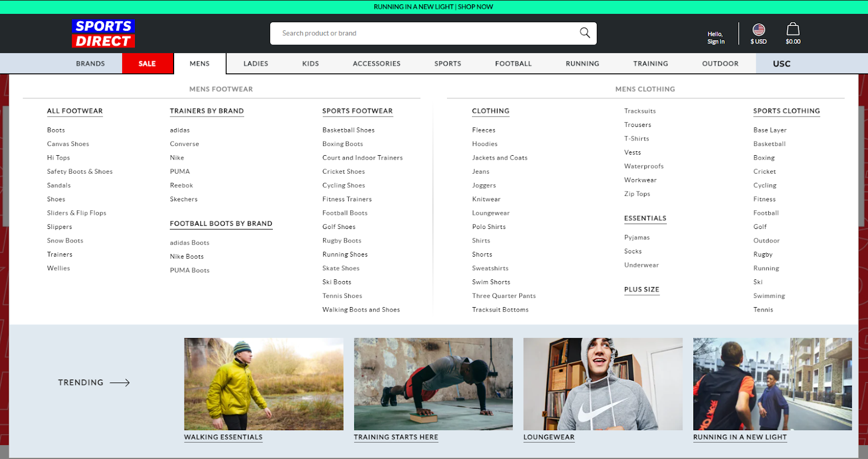Select the Ski Boots link
The width and height of the screenshot is (868, 459).
pyautogui.click(x=337, y=282)
